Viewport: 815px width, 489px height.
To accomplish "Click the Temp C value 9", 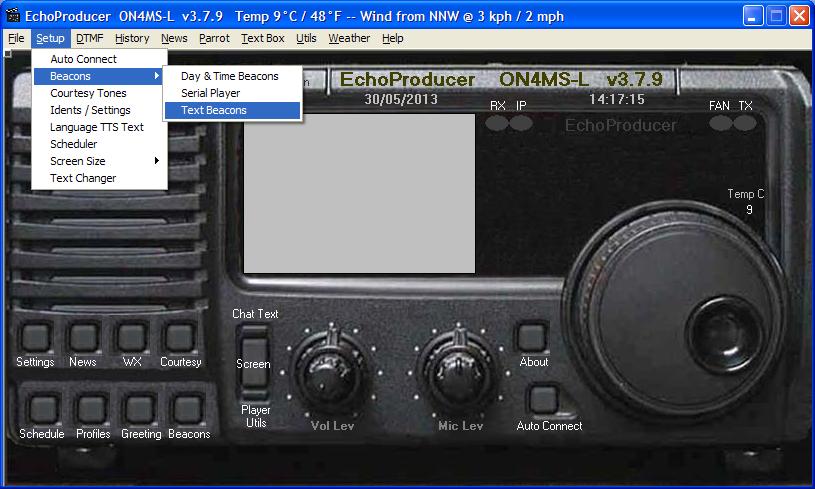I will pyautogui.click(x=749, y=209).
